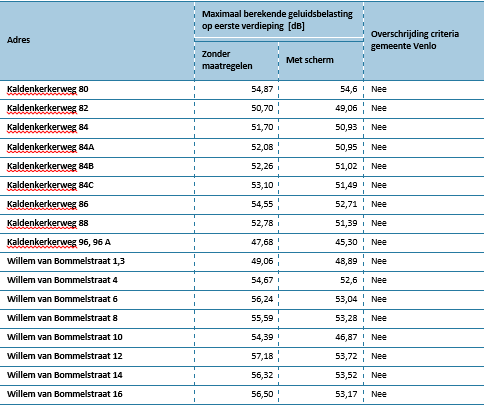Click the value 52,6
This screenshot has width=486, height=405.
point(348,280)
